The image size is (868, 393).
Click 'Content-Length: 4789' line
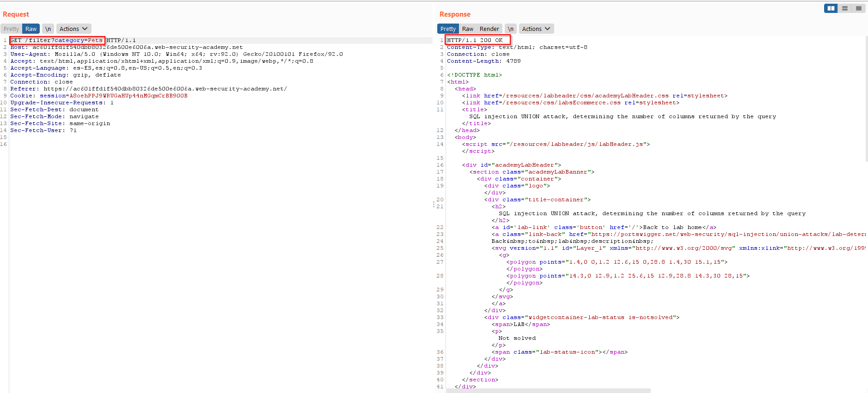[484, 61]
